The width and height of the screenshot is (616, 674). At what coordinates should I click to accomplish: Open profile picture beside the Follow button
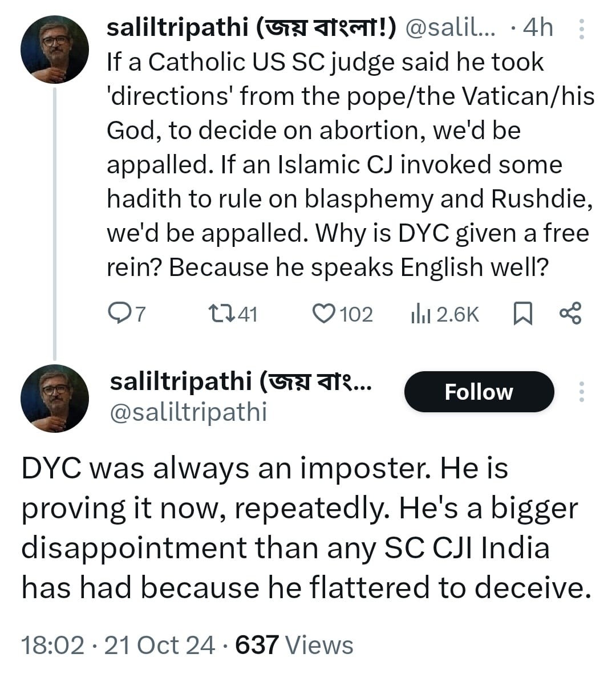(55, 398)
